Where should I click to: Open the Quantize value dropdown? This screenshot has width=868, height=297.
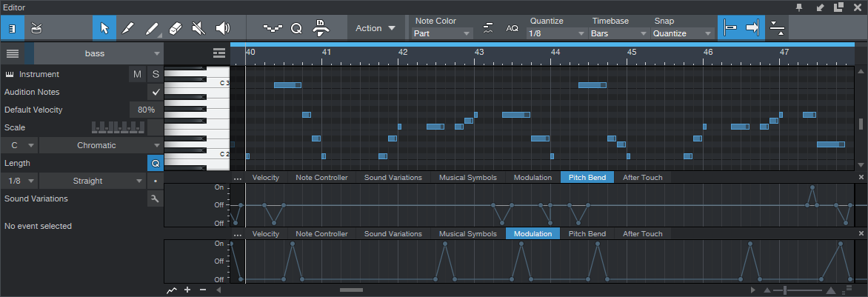pos(556,33)
